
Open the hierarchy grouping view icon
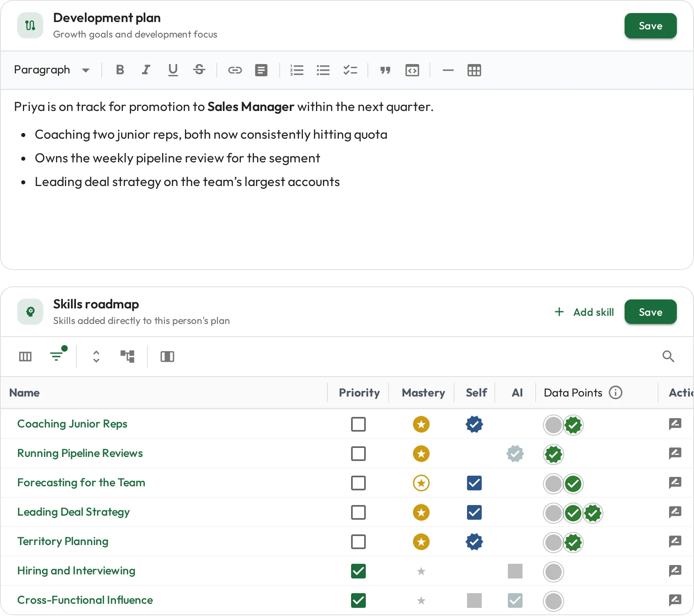(127, 356)
